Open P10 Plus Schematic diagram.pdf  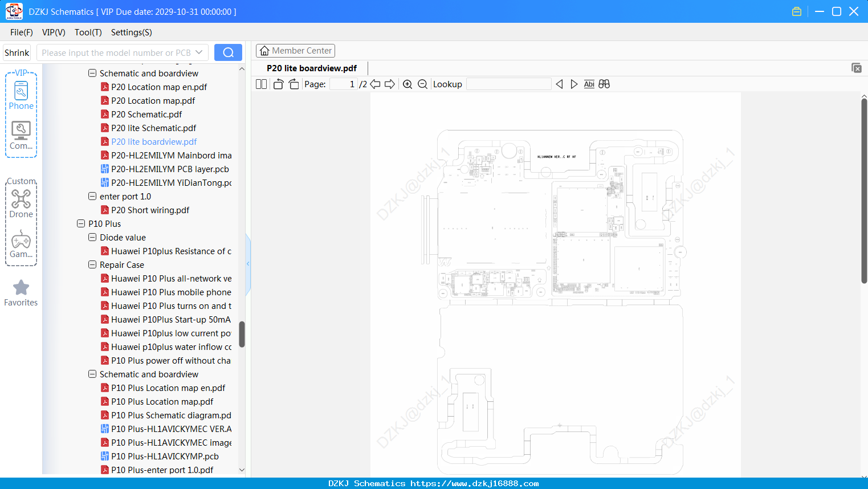pos(171,415)
